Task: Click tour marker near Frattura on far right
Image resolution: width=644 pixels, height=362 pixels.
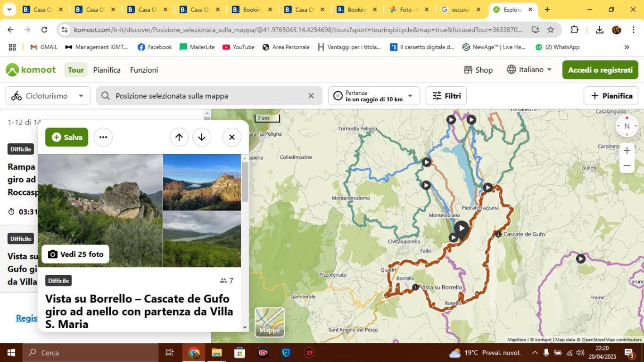Action: [581, 258]
